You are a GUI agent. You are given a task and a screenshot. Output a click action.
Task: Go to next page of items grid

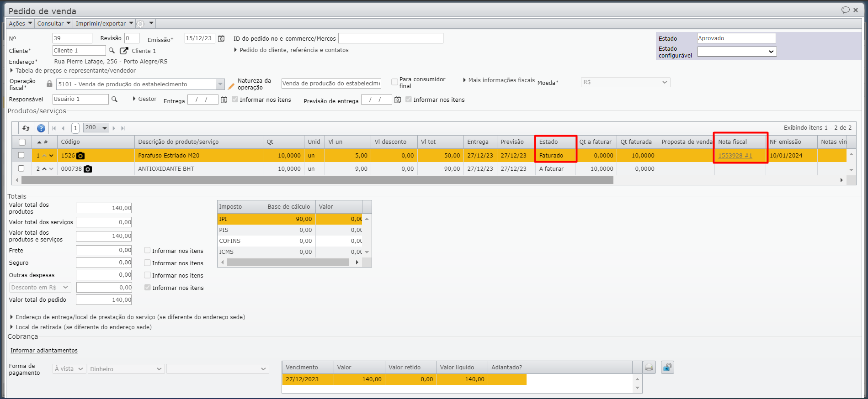[x=114, y=128]
